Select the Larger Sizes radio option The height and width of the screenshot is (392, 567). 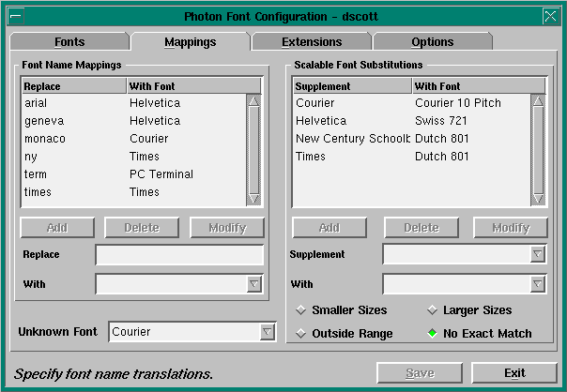[x=433, y=310]
